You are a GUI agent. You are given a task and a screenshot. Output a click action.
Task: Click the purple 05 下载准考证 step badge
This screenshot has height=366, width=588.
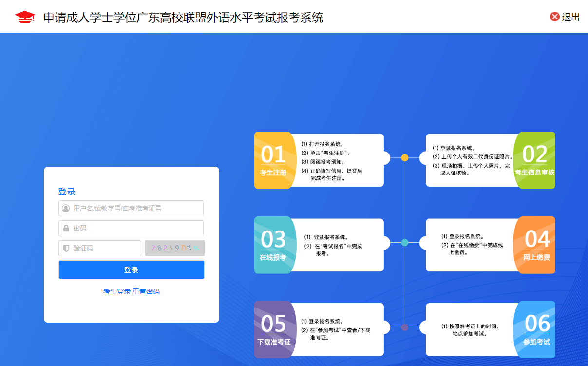(x=274, y=329)
